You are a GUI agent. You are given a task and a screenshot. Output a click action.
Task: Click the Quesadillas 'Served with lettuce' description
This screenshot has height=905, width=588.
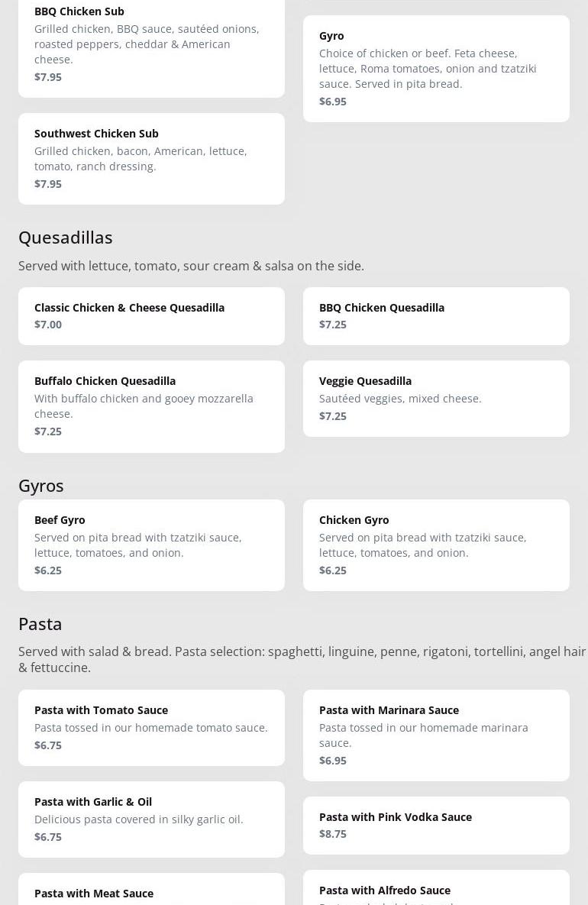[191, 266]
